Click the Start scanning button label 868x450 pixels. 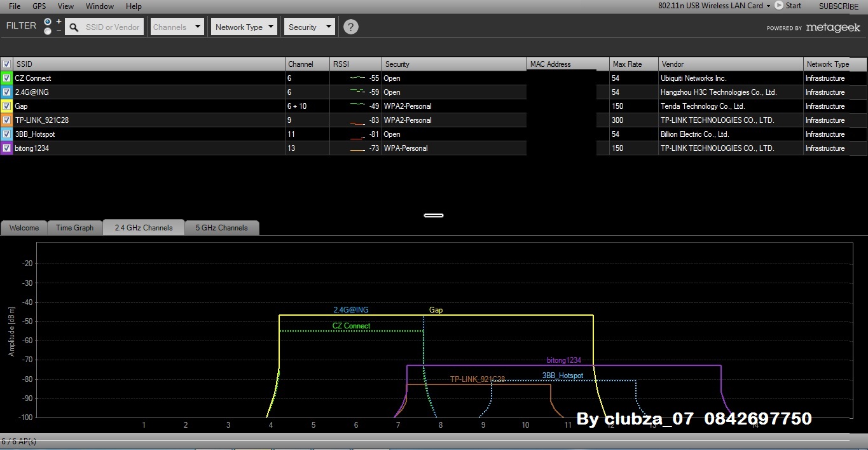coord(794,6)
